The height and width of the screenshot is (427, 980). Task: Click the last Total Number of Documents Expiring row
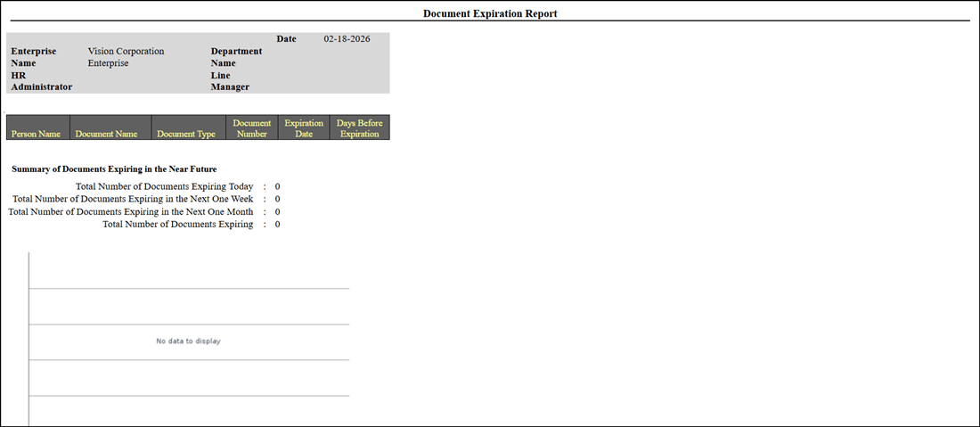pyautogui.click(x=178, y=224)
